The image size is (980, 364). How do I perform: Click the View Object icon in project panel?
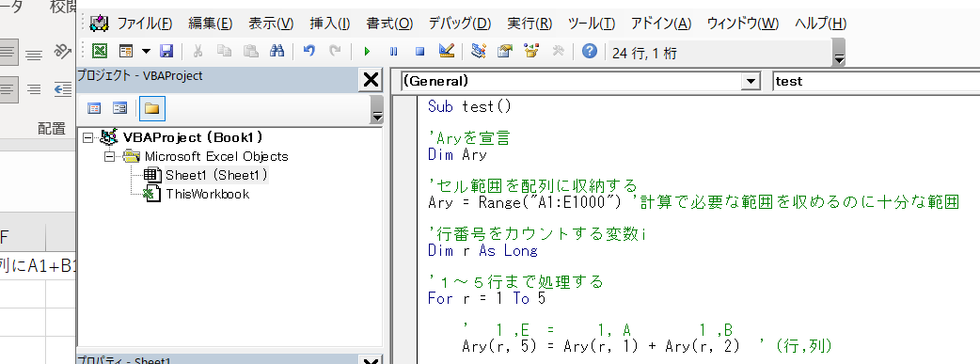pyautogui.click(x=119, y=109)
